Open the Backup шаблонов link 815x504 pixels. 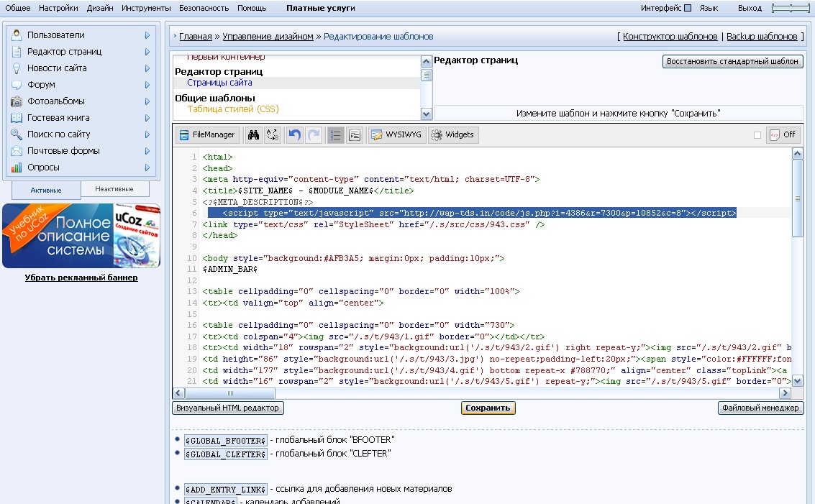pos(762,37)
